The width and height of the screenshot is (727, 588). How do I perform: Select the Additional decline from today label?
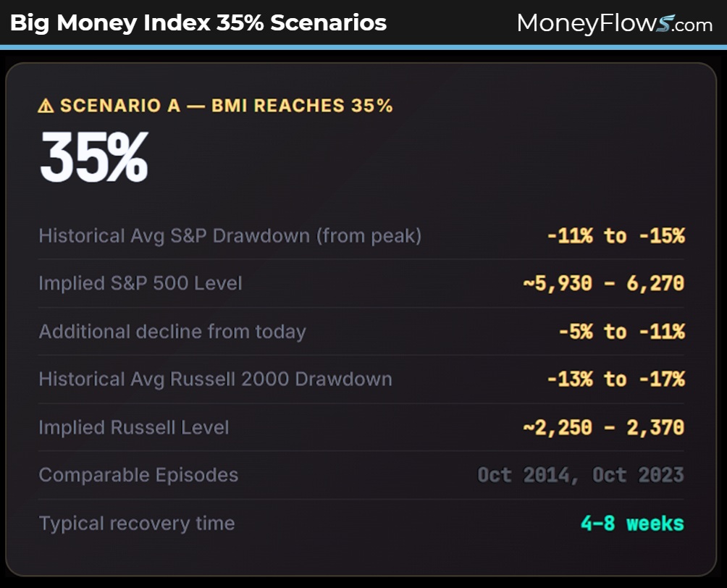[x=172, y=332]
